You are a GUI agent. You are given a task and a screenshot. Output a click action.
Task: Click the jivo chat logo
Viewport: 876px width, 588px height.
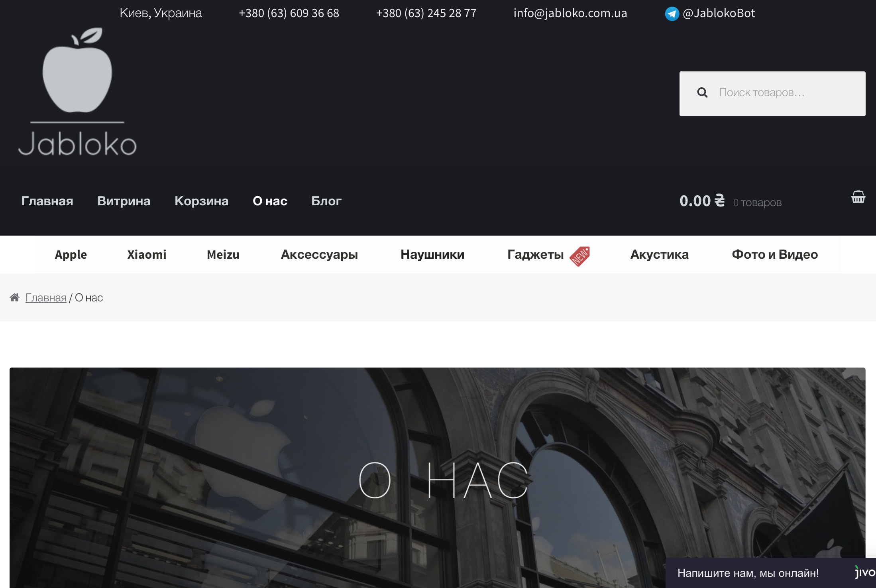click(864, 572)
